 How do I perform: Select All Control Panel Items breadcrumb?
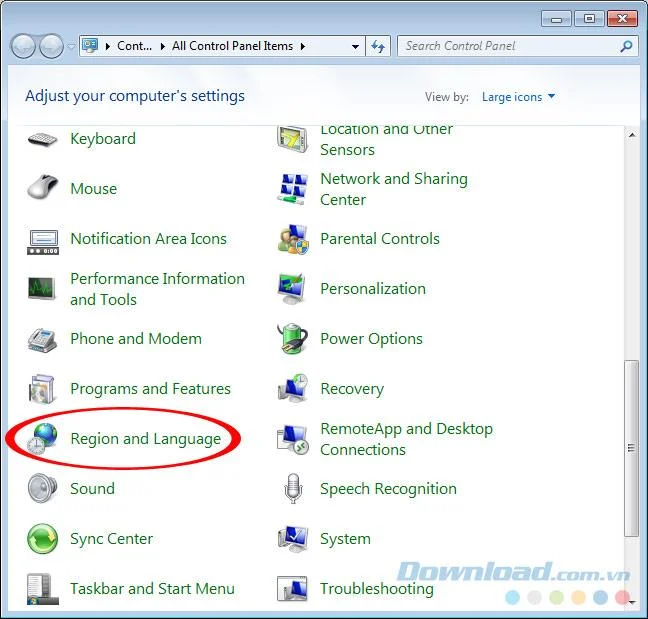coord(232,46)
